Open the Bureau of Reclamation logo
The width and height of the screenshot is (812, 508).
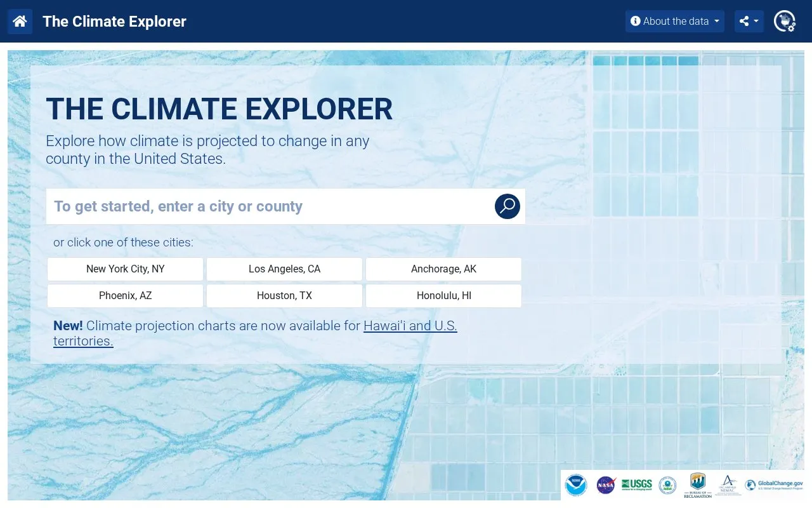698,485
